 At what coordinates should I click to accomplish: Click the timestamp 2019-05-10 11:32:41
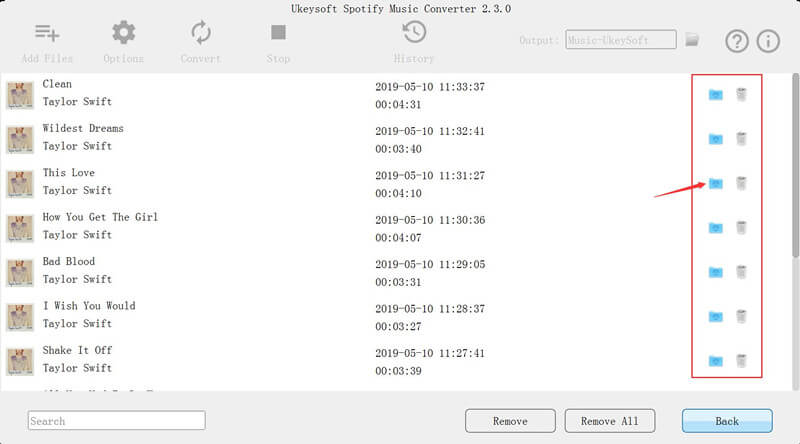[x=430, y=131]
